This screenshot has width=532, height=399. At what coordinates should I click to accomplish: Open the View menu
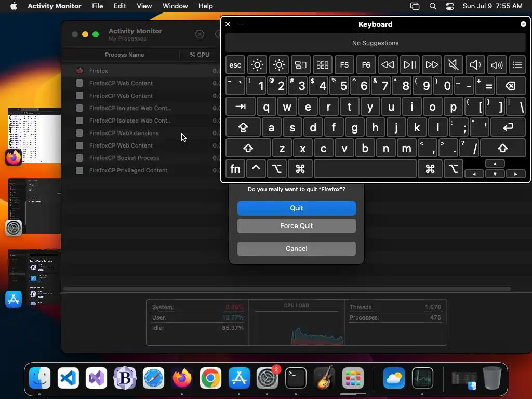[144, 6]
